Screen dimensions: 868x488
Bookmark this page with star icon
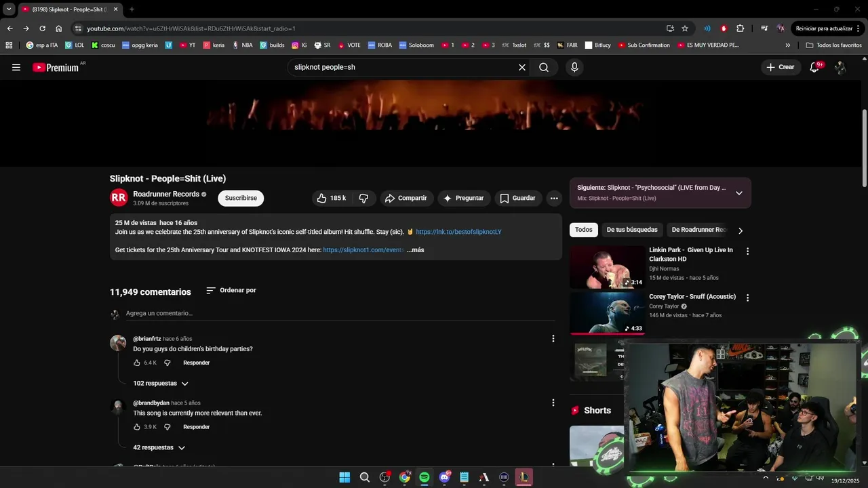(685, 28)
